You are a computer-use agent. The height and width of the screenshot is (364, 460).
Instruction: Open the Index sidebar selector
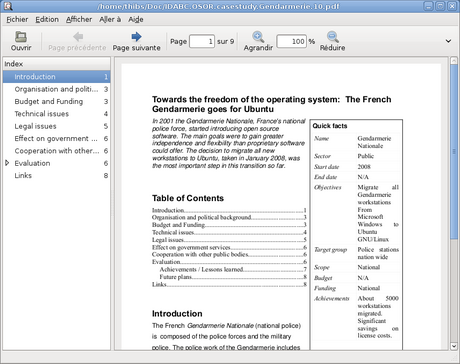click(57, 64)
